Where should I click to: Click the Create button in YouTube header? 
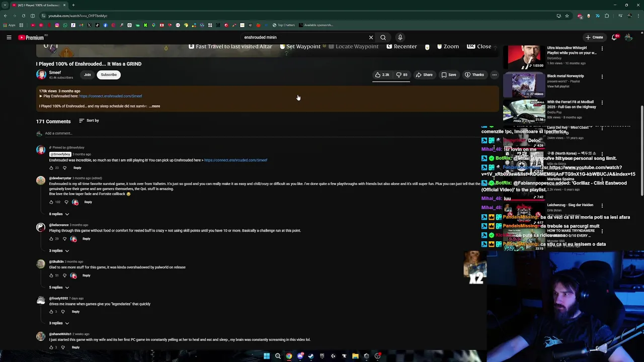pos(594,37)
